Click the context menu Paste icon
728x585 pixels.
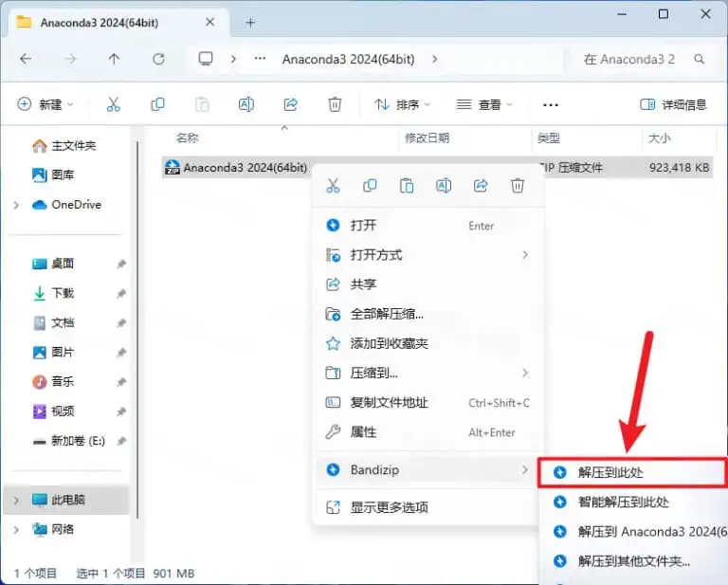click(x=407, y=186)
